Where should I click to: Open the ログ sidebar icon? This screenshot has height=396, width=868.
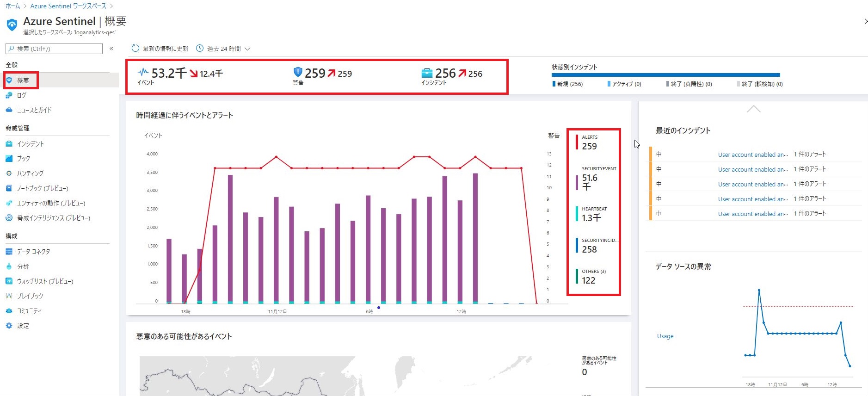9,95
